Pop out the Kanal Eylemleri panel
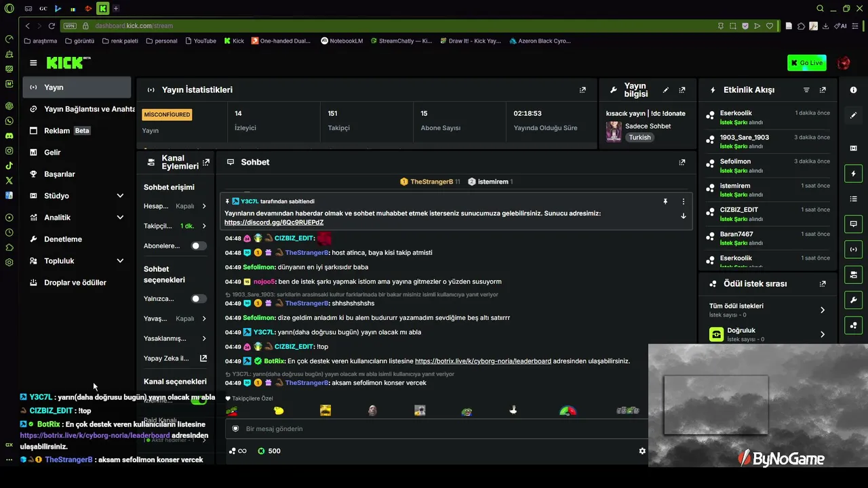 [x=206, y=162]
